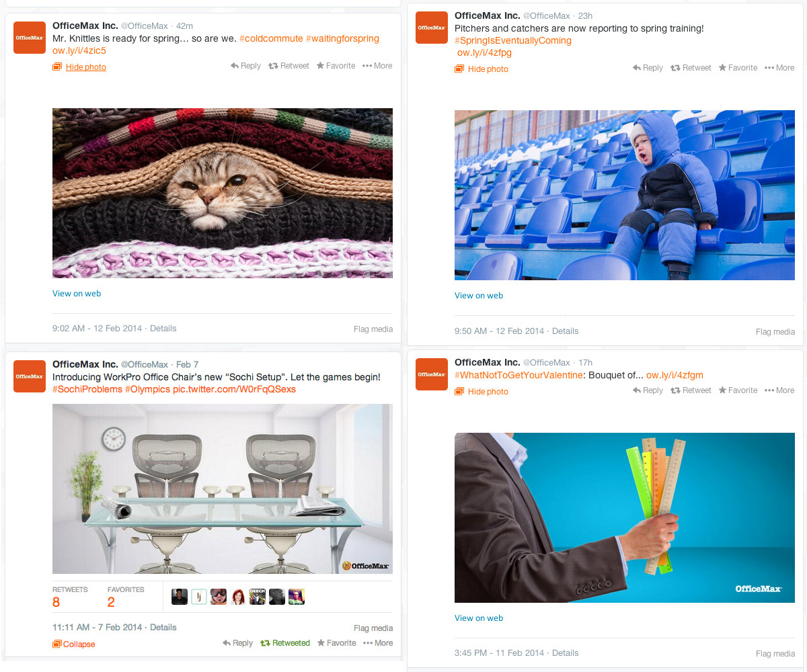Click the first retweeter avatar under Sochi tweet
The width and height of the screenshot is (807, 672).
tap(180, 597)
